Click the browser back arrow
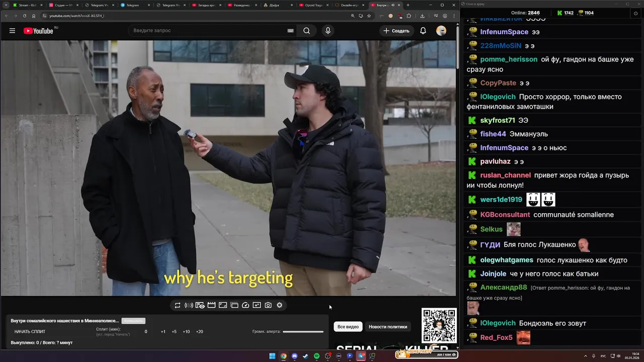Viewport: 644px width, 362px height. pyautogui.click(x=6, y=16)
